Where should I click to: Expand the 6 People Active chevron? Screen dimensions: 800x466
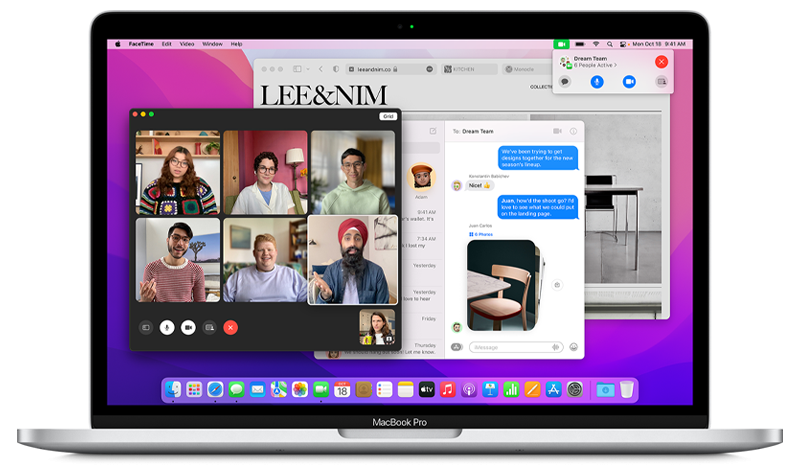[615, 65]
